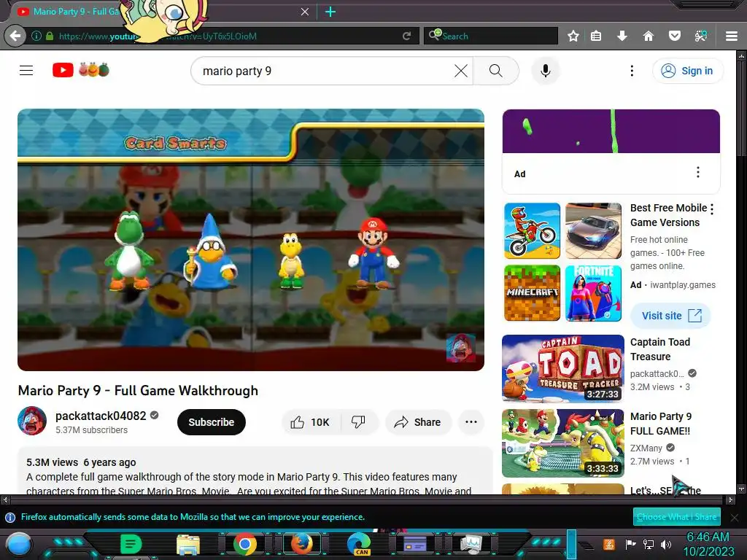The image size is (747, 560).
Task: Click the horizontal scrollbar at page bottom
Action: pyautogui.click(x=368, y=500)
